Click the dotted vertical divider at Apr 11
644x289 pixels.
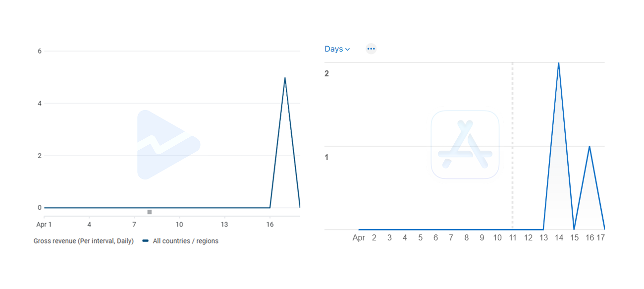point(512,146)
